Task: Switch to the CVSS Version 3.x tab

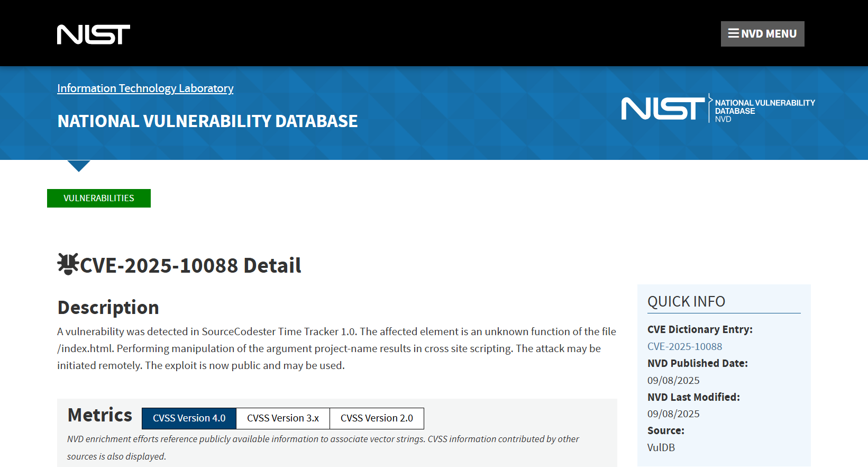Action: pos(283,418)
